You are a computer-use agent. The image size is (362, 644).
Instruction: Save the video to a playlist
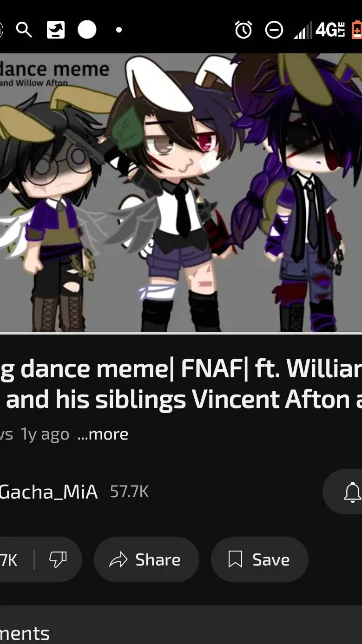point(259,559)
